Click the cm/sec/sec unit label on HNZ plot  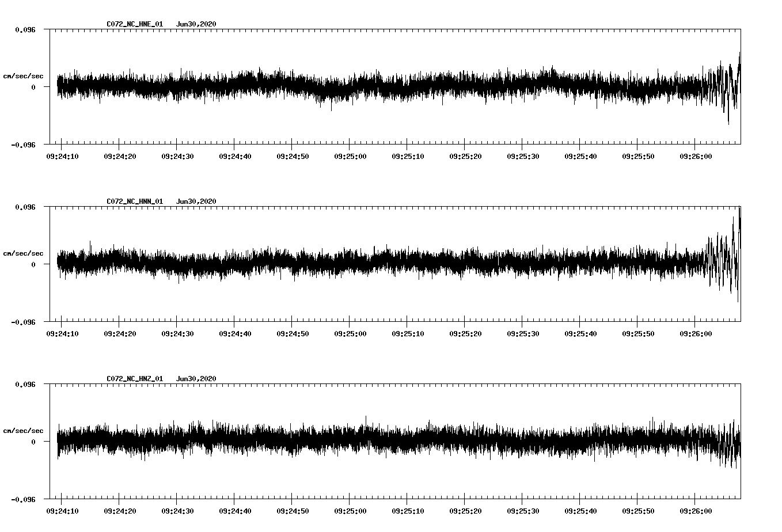coord(23,431)
